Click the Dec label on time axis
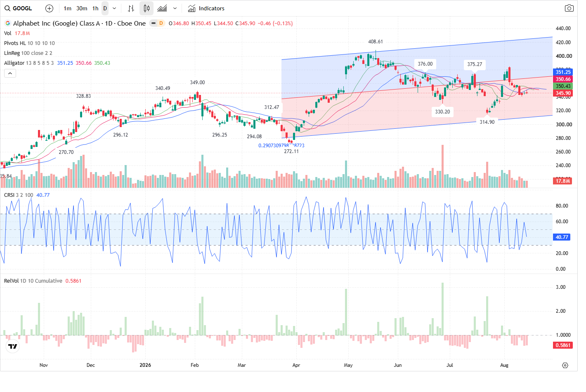The height and width of the screenshot is (392, 586). 91,365
